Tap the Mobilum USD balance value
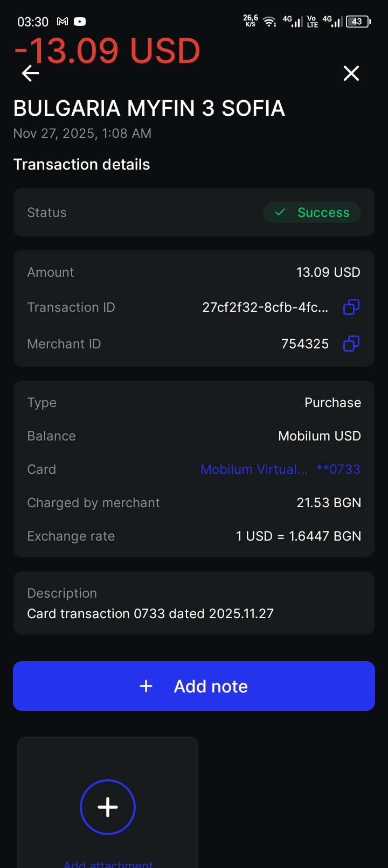This screenshot has width=388, height=868. pos(320,436)
